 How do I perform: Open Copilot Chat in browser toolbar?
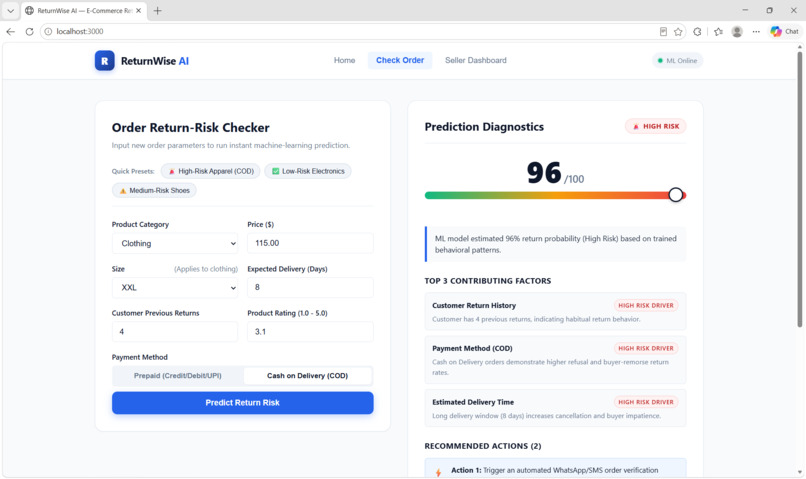tap(784, 31)
